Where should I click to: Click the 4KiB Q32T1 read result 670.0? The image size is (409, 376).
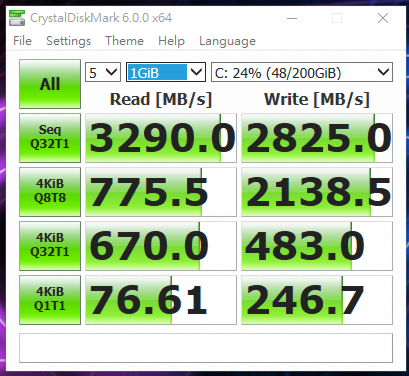click(x=161, y=246)
